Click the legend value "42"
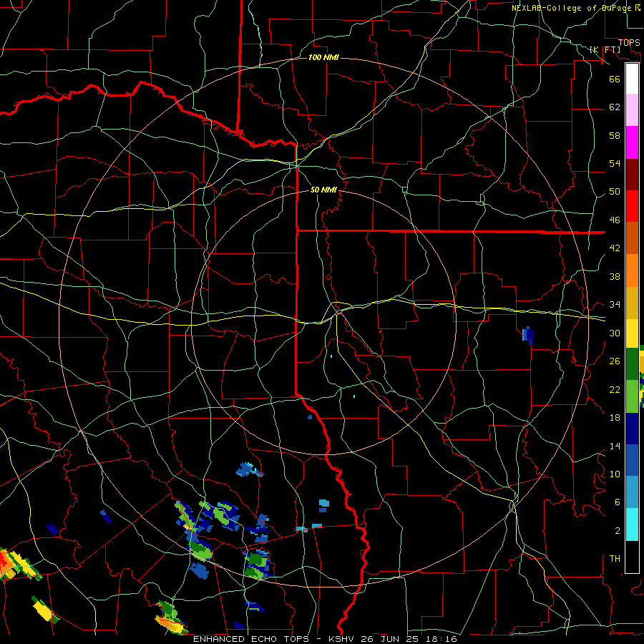The width and height of the screenshot is (644, 644). [x=615, y=248]
